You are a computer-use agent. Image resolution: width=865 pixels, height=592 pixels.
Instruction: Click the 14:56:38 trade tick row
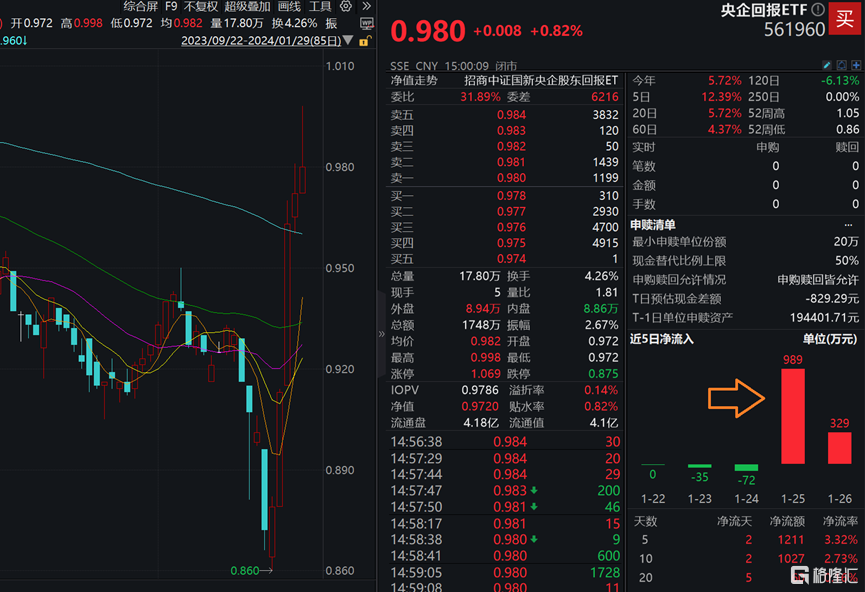(x=505, y=442)
